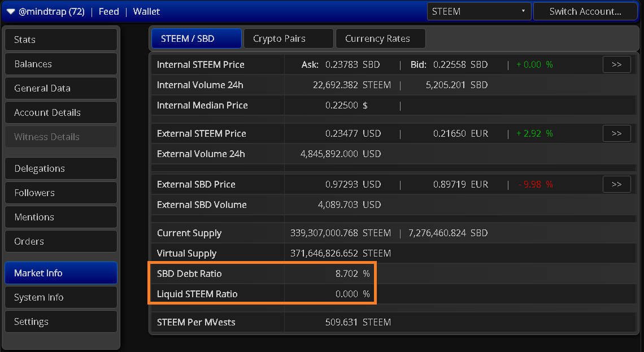644x352 pixels.
Task: Click the 0.89719 EUR price value
Action: [x=460, y=184]
